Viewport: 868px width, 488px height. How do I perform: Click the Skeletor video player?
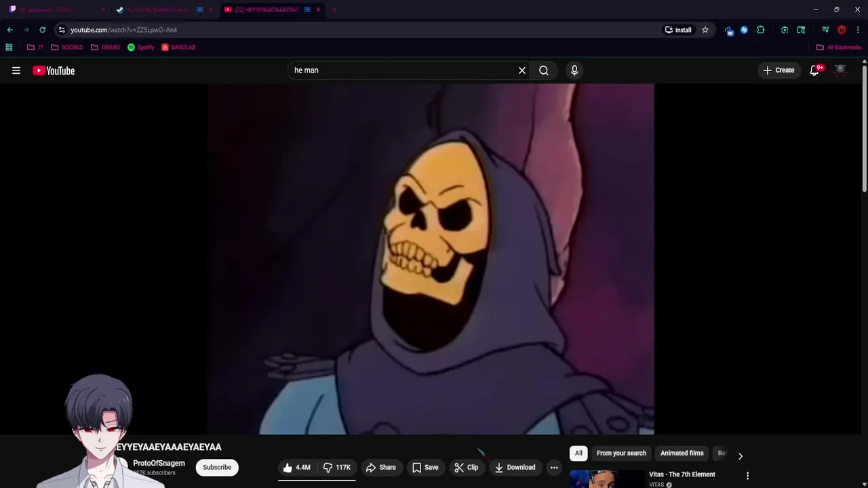tap(431, 259)
